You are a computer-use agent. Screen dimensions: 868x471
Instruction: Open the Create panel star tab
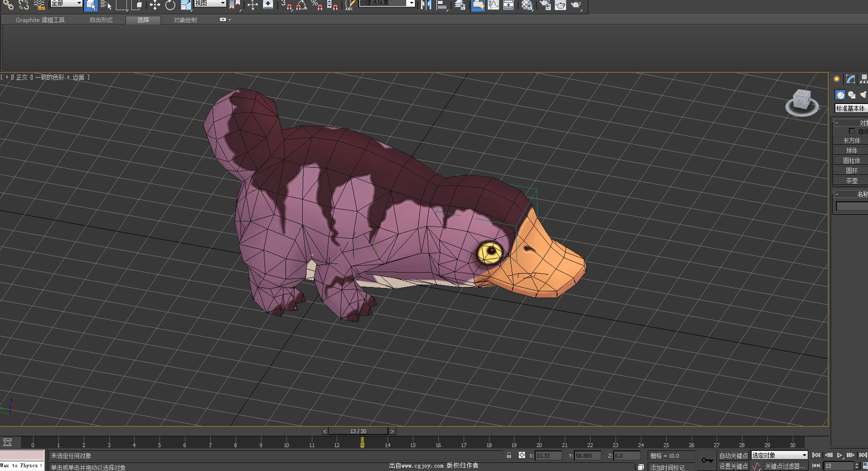(x=837, y=79)
